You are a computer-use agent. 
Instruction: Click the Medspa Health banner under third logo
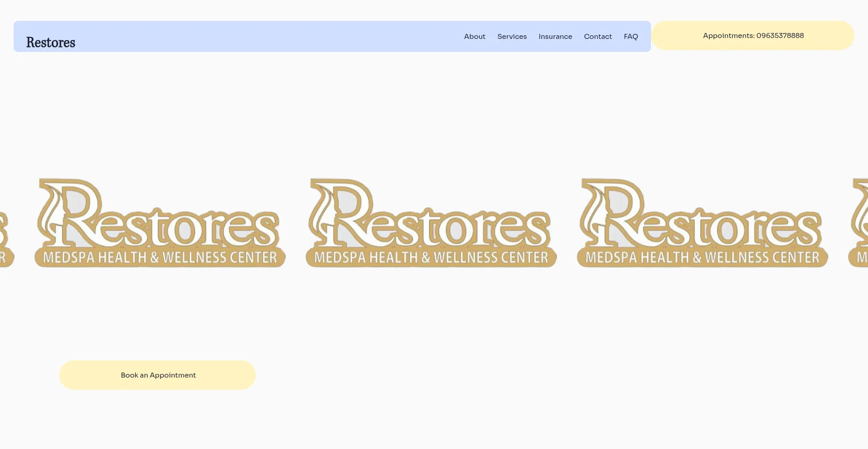coord(703,257)
